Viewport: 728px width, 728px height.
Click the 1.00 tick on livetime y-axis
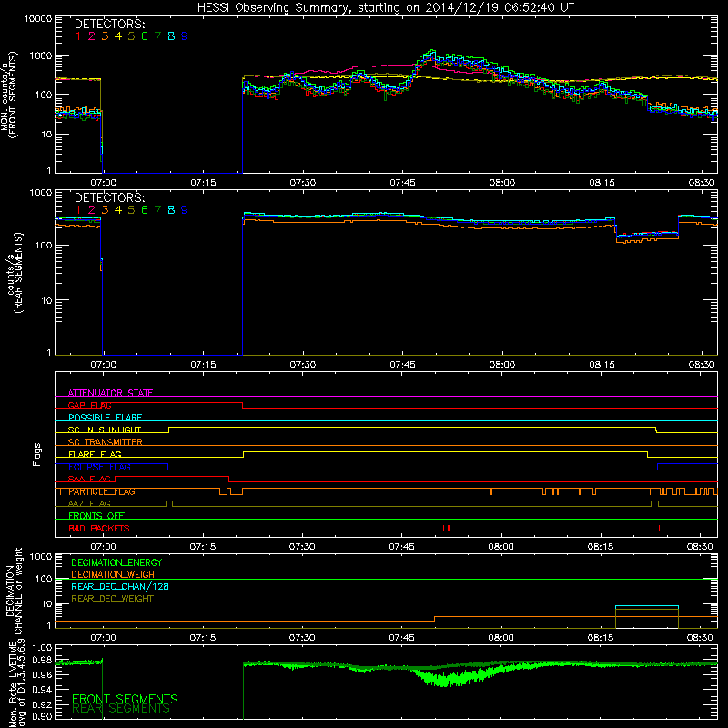(x=42, y=648)
